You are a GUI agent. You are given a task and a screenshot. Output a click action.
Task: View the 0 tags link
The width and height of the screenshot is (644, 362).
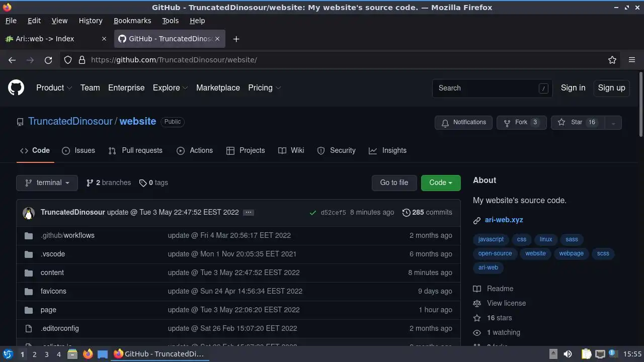point(153,183)
